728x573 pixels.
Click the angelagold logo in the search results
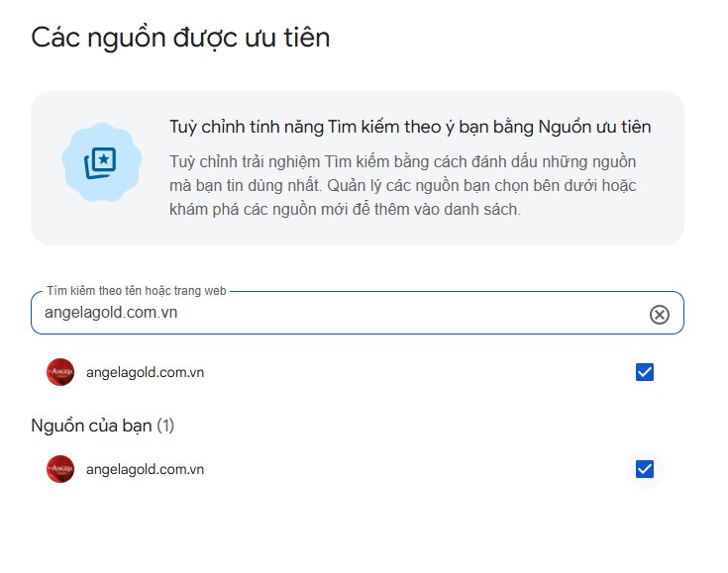pos(60,372)
